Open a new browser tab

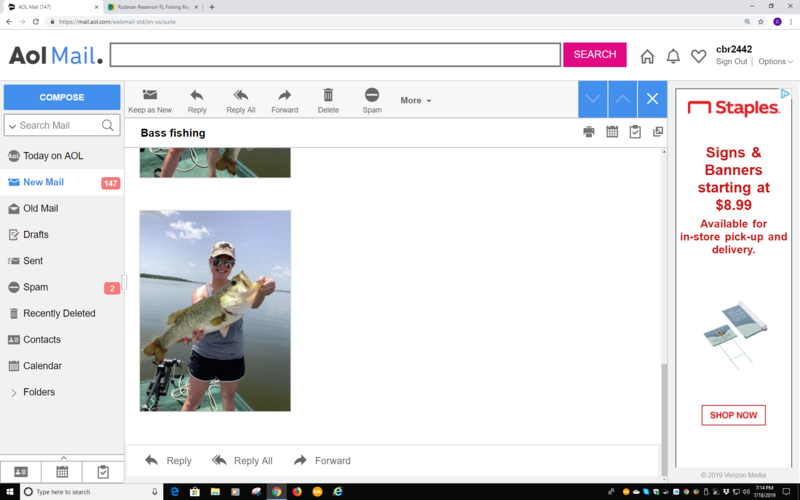click(212, 7)
